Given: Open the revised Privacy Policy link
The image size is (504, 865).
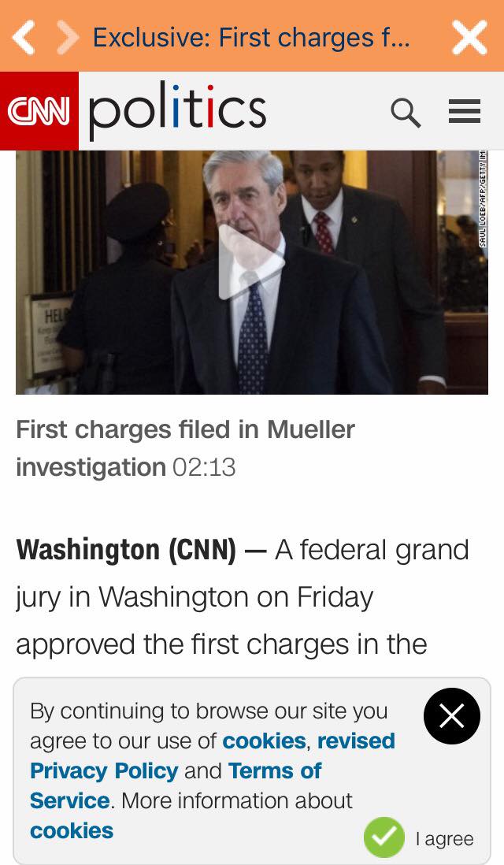Looking at the screenshot, I should (x=104, y=770).
